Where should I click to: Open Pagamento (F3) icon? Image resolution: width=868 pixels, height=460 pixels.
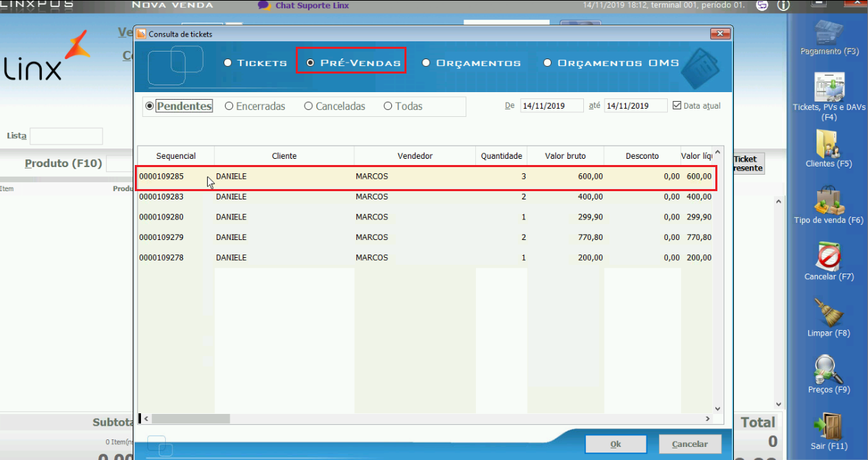coord(829,32)
